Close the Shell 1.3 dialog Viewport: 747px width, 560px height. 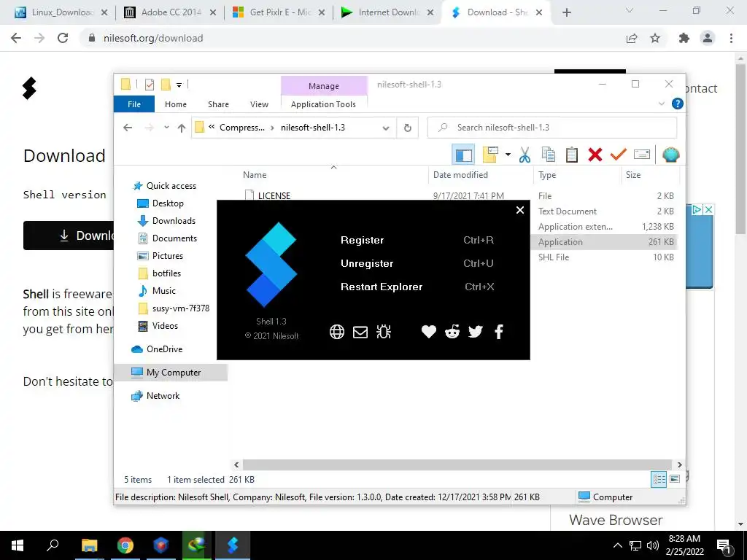(520, 210)
